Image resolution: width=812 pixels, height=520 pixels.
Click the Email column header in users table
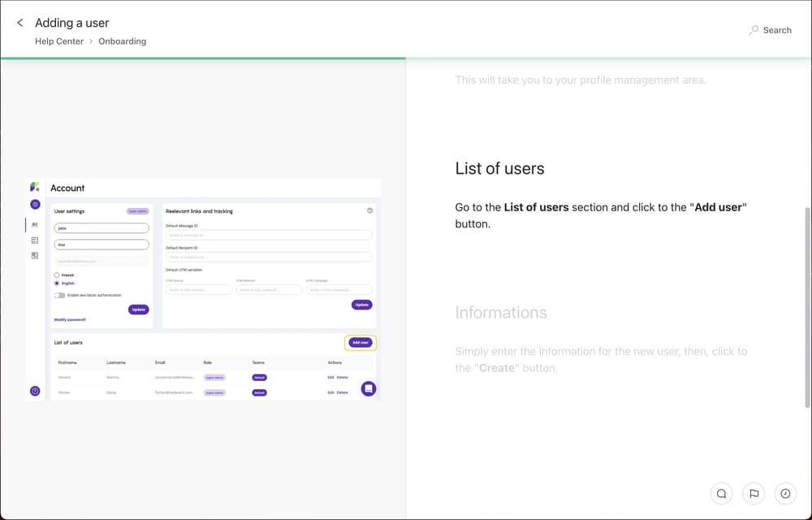point(160,362)
